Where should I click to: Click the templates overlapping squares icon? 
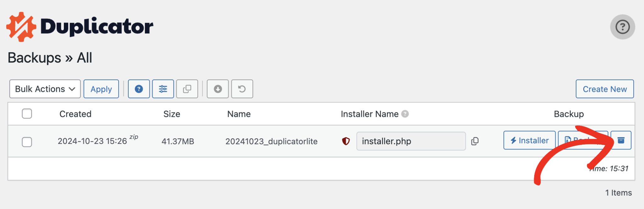[x=187, y=89]
